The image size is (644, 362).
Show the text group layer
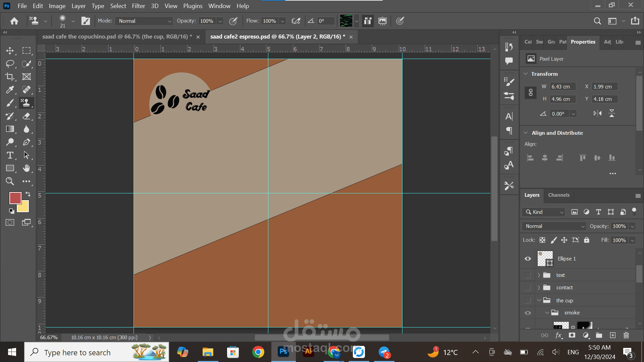click(x=528, y=275)
